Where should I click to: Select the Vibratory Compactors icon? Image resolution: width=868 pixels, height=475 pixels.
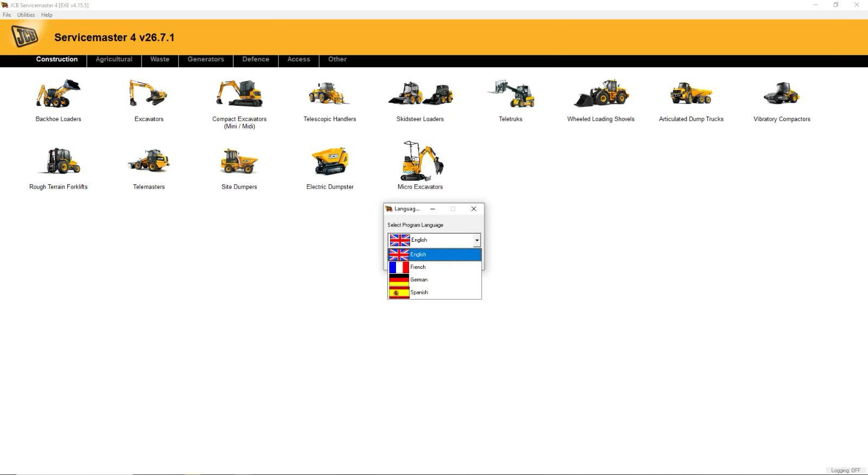click(x=782, y=93)
